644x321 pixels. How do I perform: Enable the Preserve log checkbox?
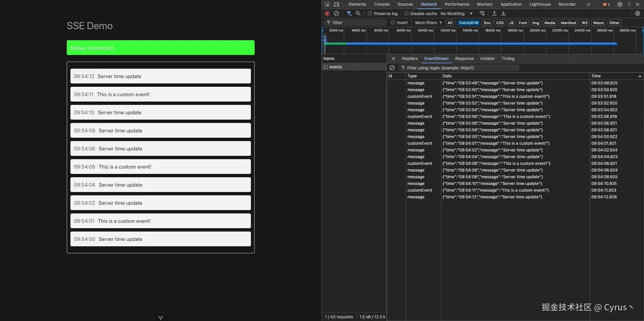[370, 13]
